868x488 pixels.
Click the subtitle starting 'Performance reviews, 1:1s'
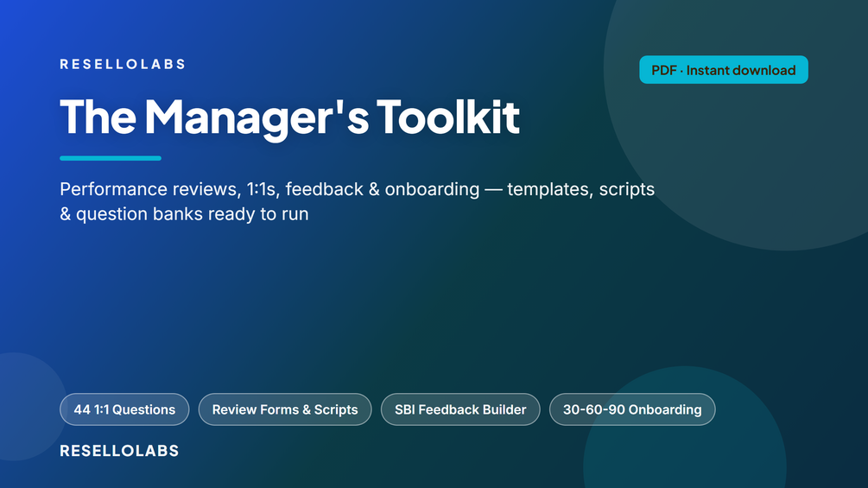[x=357, y=201]
